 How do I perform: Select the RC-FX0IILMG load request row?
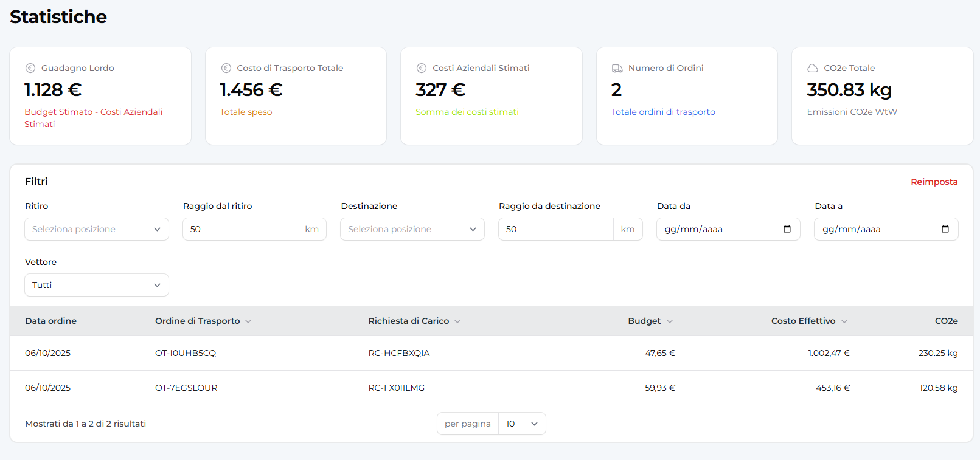396,388
